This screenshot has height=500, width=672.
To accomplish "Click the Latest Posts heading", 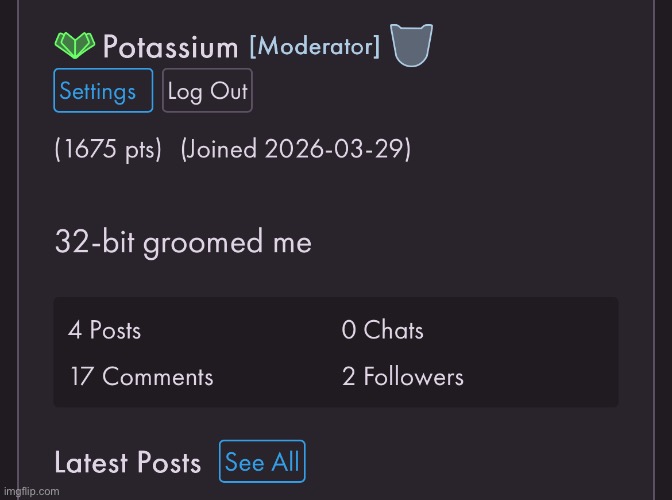I will coord(128,463).
